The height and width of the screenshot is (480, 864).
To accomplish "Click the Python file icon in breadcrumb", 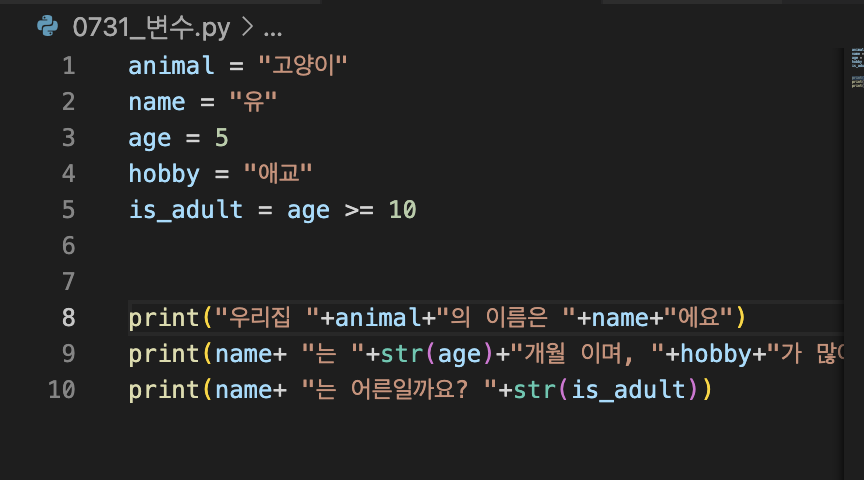I will point(47,26).
